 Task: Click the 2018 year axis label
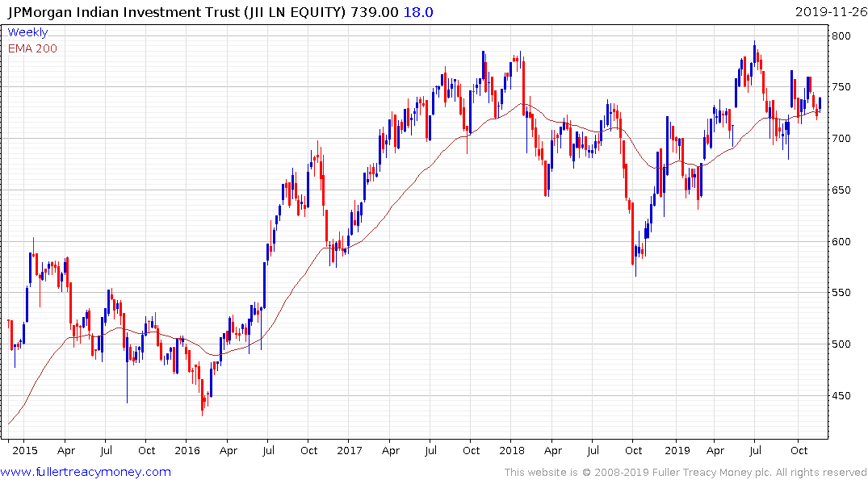tap(511, 450)
